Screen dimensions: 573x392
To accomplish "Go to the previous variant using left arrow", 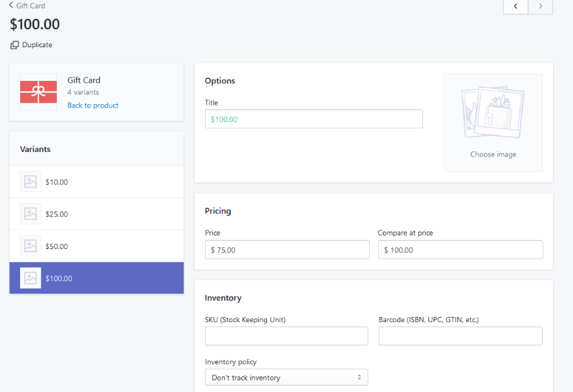I will tap(515, 6).
